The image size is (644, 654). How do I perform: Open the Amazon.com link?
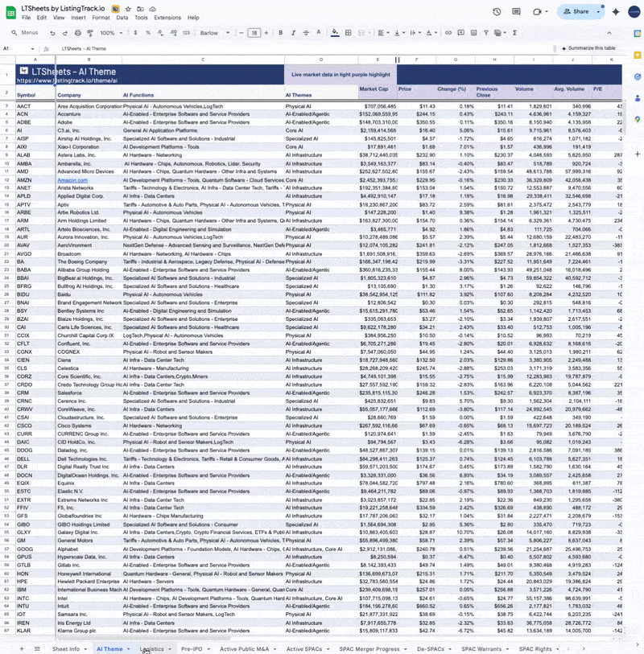tap(72, 180)
